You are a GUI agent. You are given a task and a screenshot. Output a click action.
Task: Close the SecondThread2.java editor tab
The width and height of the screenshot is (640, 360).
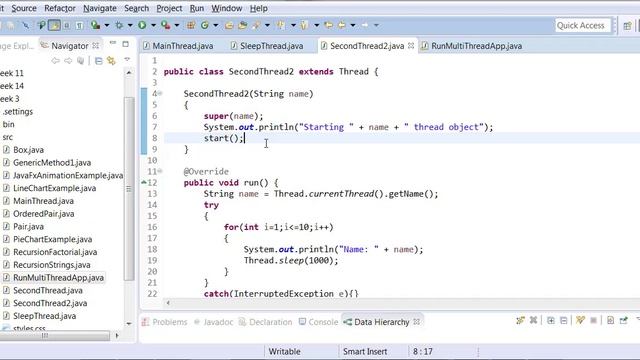[411, 46]
